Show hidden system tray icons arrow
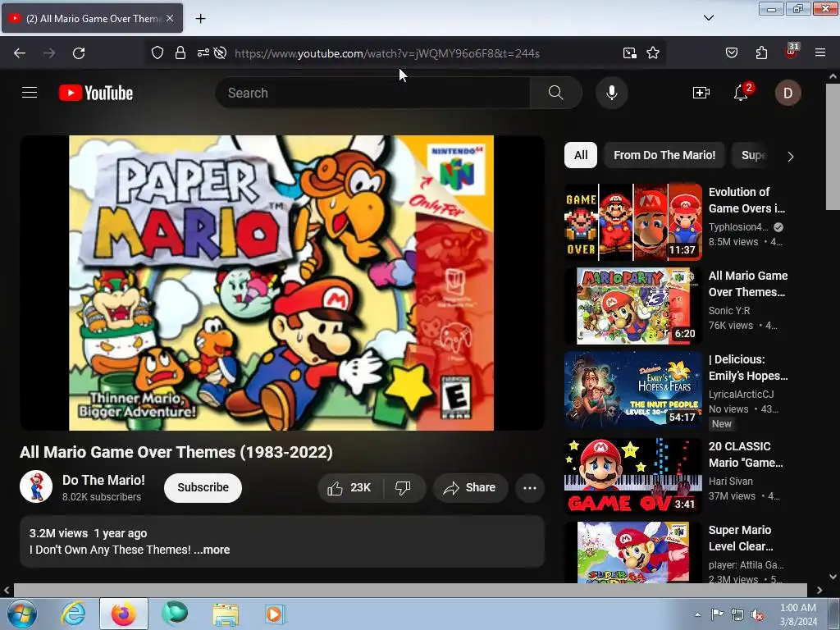 pyautogui.click(x=697, y=614)
